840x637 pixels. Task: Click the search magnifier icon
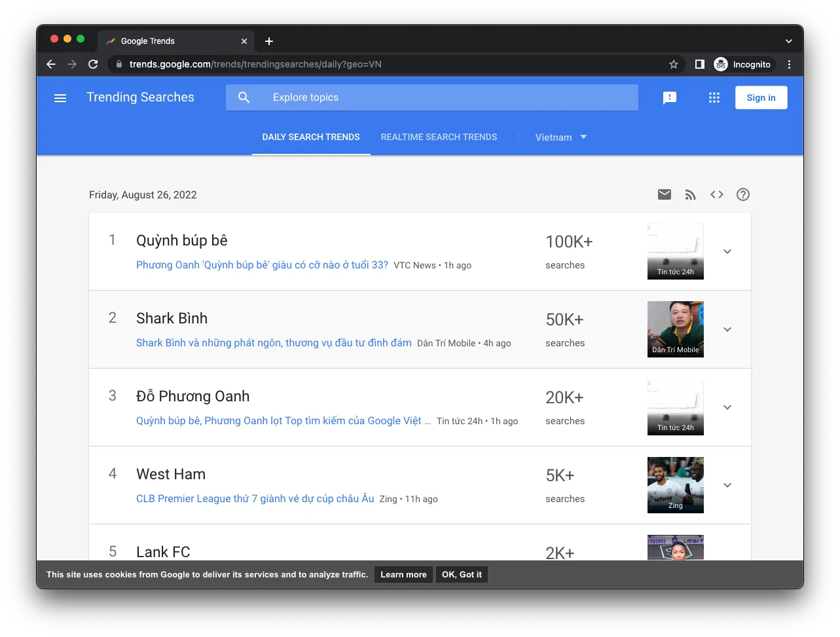[244, 98]
